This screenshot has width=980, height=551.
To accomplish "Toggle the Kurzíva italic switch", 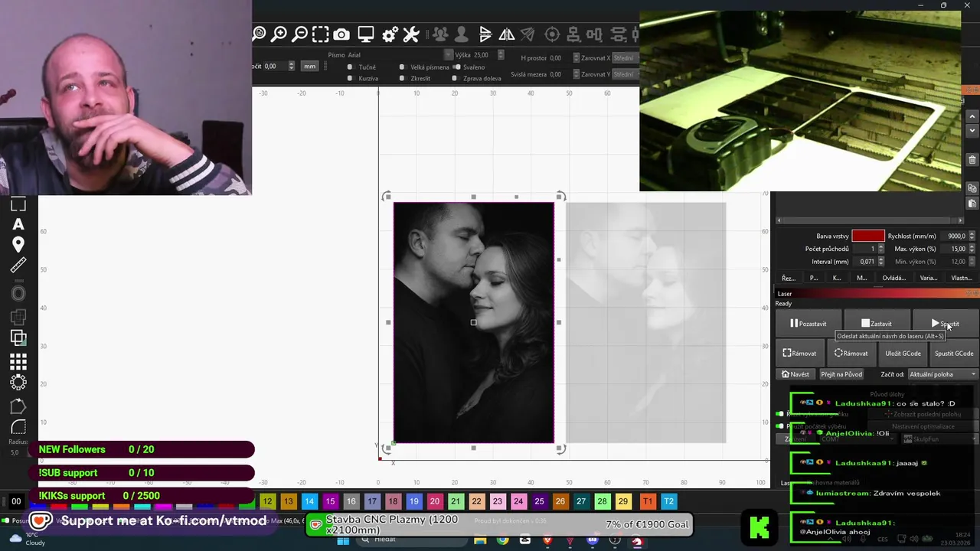I will 350,78.
